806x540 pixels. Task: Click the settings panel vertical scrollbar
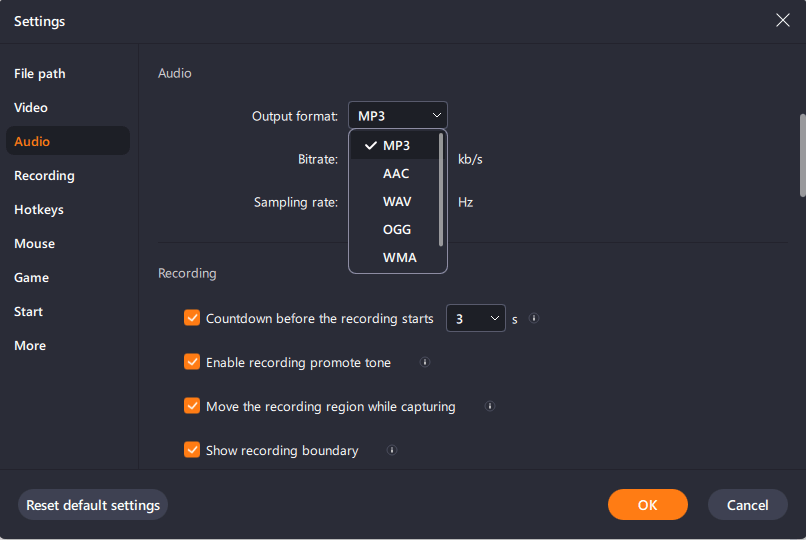point(802,155)
